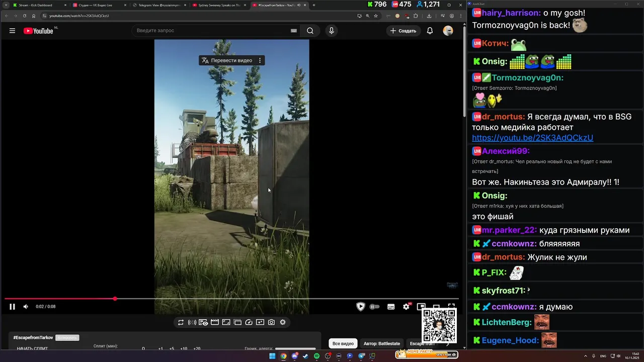Image resolution: width=644 pixels, height=362 pixels.
Task: Click the hairy_harrison username in chat
Action: (x=511, y=13)
